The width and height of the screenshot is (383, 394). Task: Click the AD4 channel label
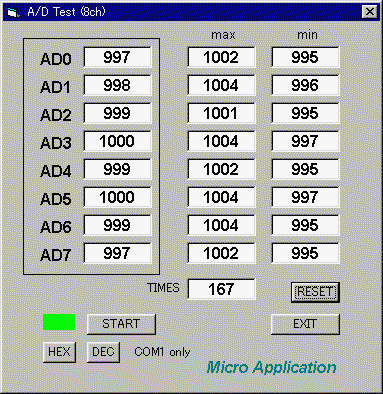56,171
